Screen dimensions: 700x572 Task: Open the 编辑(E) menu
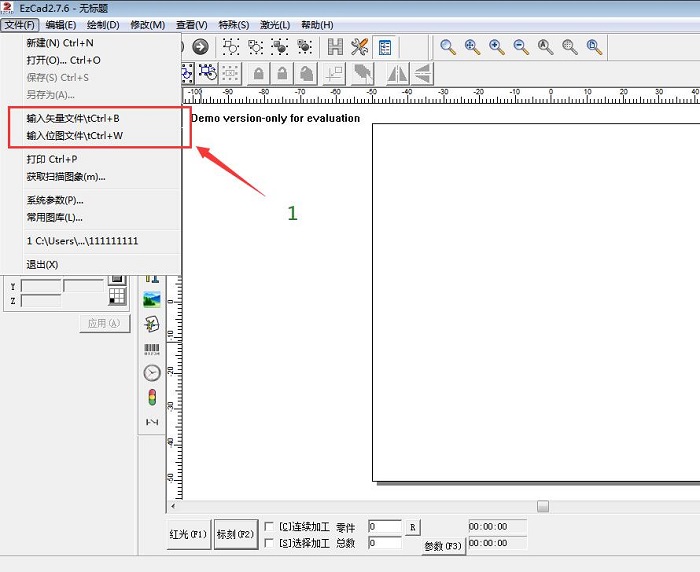pyautogui.click(x=60, y=24)
